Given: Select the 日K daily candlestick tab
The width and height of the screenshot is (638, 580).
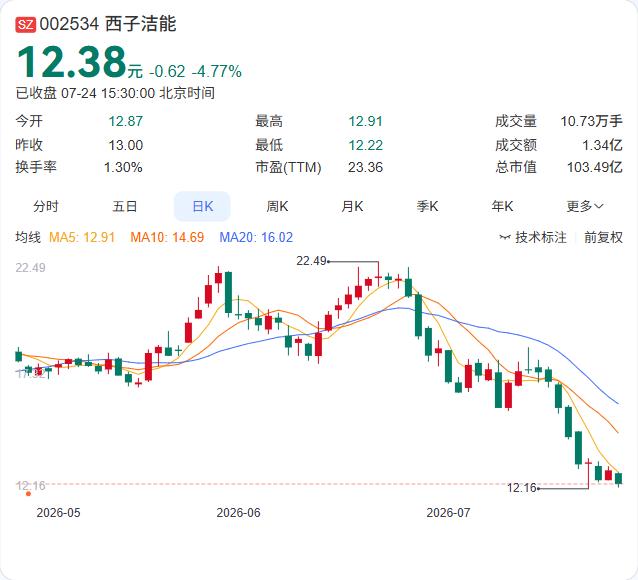Looking at the screenshot, I should pyautogui.click(x=202, y=206).
